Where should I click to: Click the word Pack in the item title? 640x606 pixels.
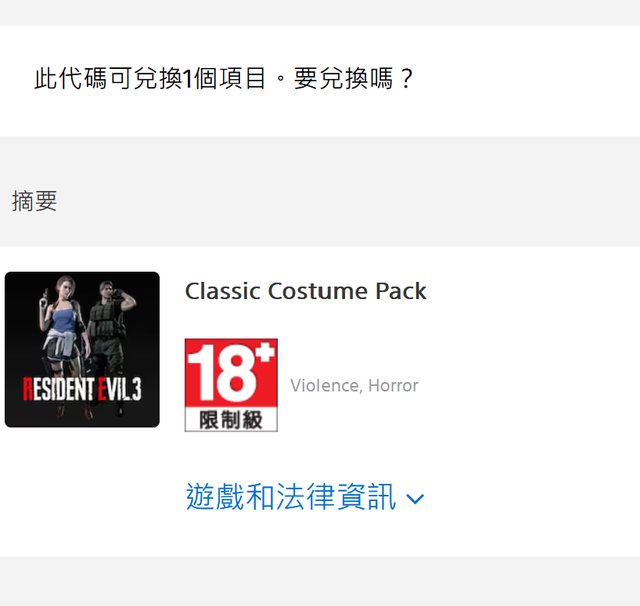401,291
